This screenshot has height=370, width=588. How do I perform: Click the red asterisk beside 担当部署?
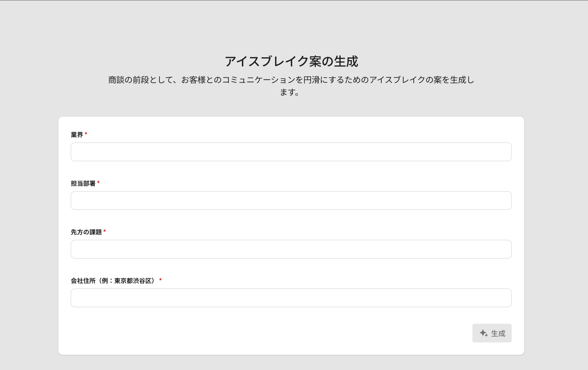[x=98, y=183]
